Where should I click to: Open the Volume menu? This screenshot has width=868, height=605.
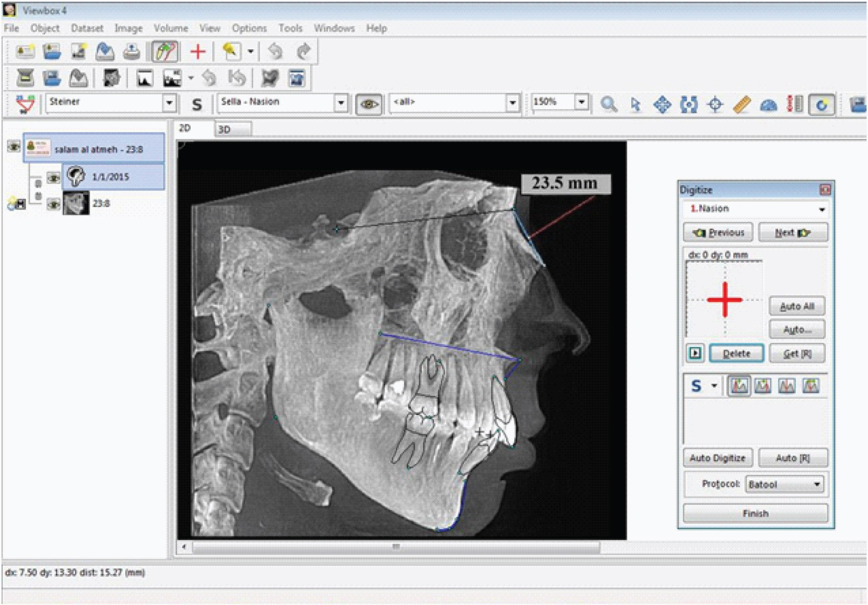(x=170, y=28)
